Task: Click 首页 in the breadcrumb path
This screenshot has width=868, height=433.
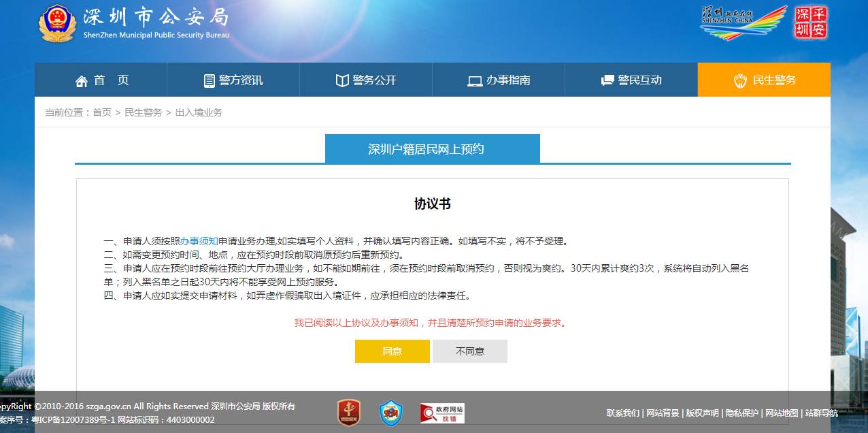Action: pyautogui.click(x=102, y=112)
